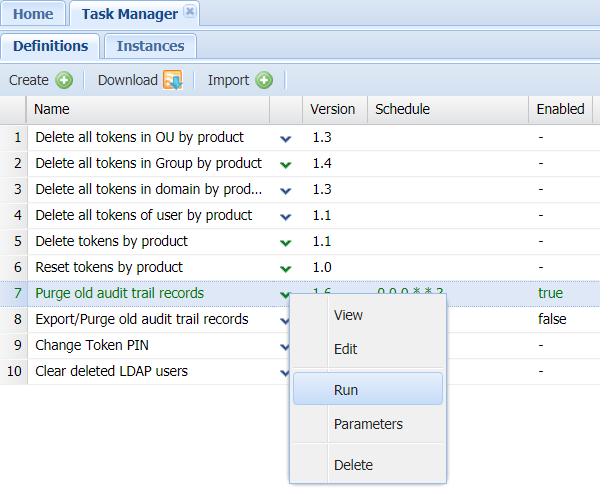Select the Change Token PIN row
Screen dimensions: 600x500
tap(86, 346)
